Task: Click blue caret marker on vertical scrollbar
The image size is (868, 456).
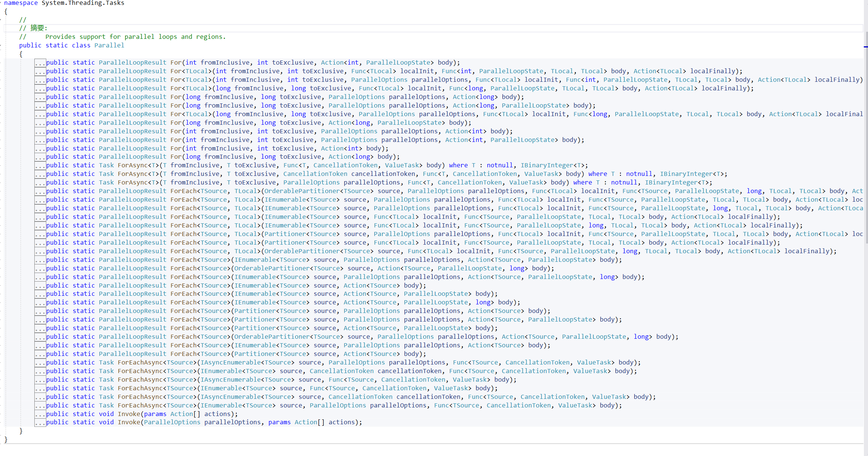Action: 866,47
